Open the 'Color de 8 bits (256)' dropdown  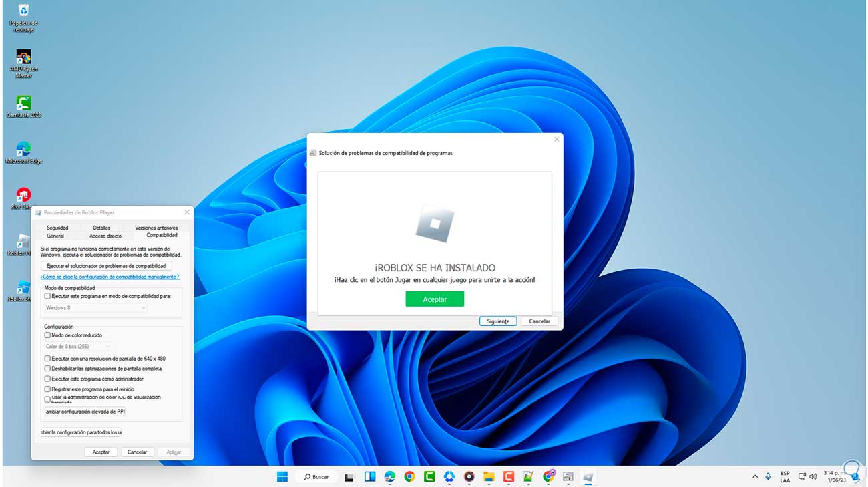coord(78,347)
